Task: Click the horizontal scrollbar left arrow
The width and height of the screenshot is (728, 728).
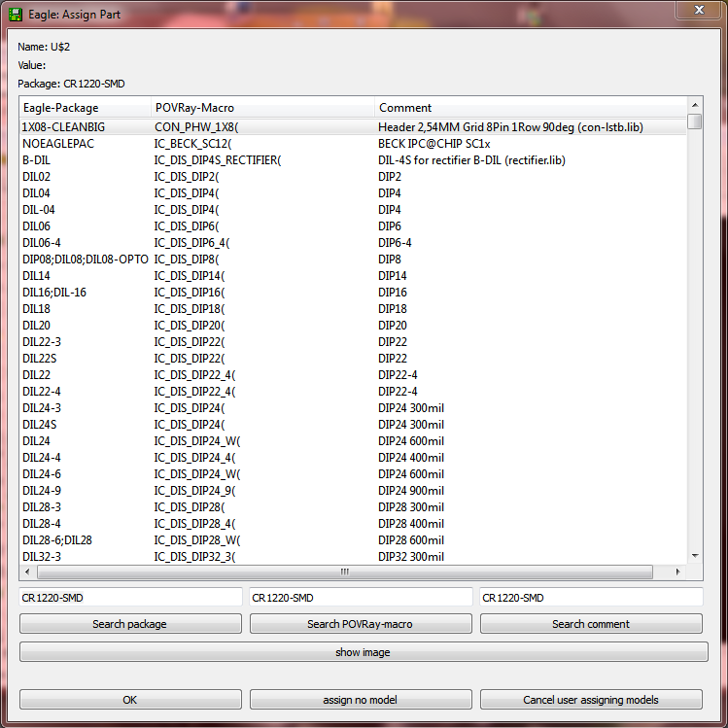Action: pyautogui.click(x=27, y=572)
